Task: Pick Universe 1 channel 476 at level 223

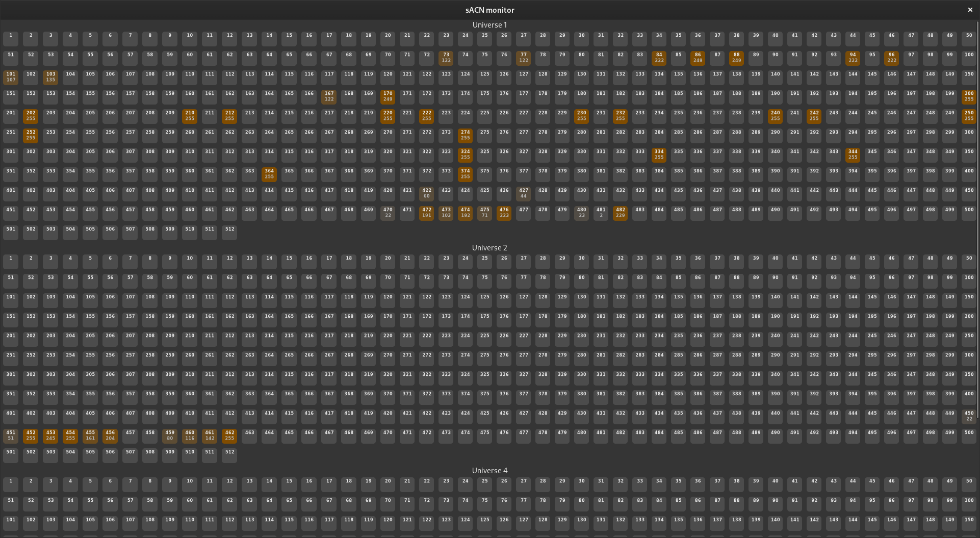Action: tap(504, 213)
